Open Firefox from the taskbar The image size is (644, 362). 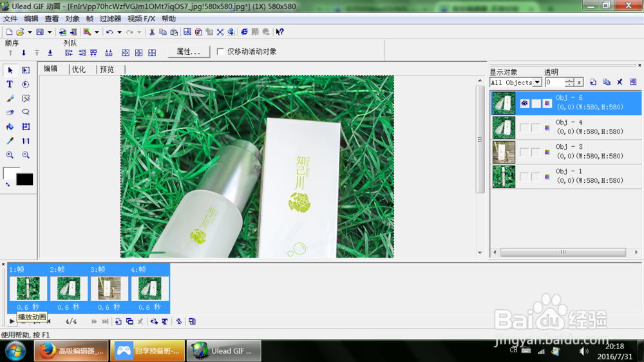71,351
